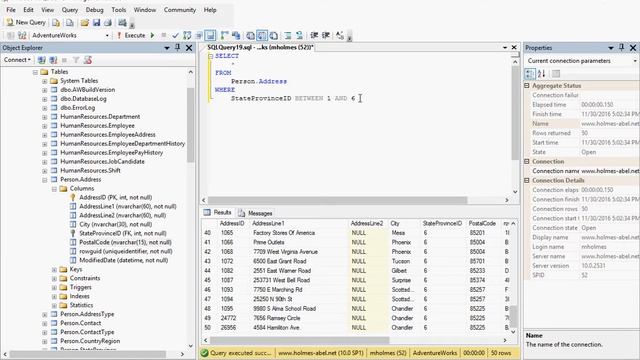Screen dimensions: 640x360
Task: Parse the query with the checkmark icon
Action: tap(175, 36)
